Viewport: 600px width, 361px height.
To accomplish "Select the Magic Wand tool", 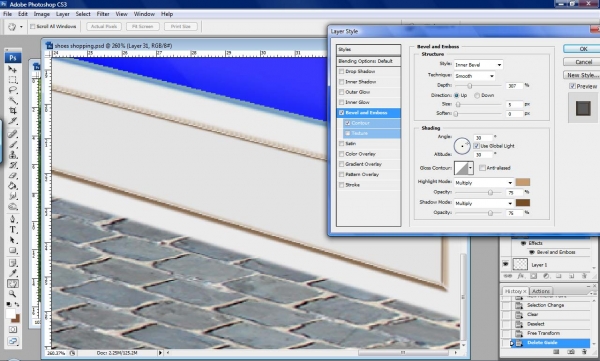I will [13, 100].
